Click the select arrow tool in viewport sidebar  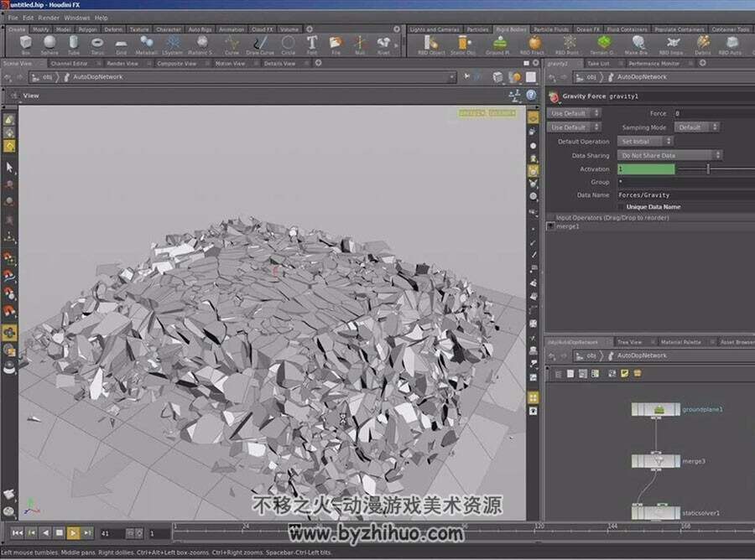[9, 168]
